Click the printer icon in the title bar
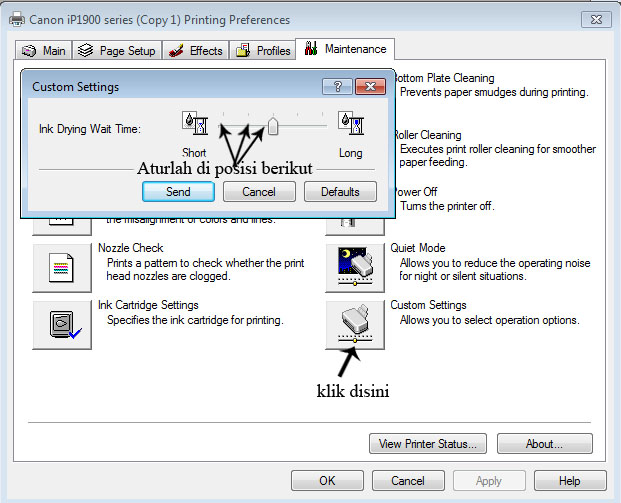The width and height of the screenshot is (621, 503). 17,19
